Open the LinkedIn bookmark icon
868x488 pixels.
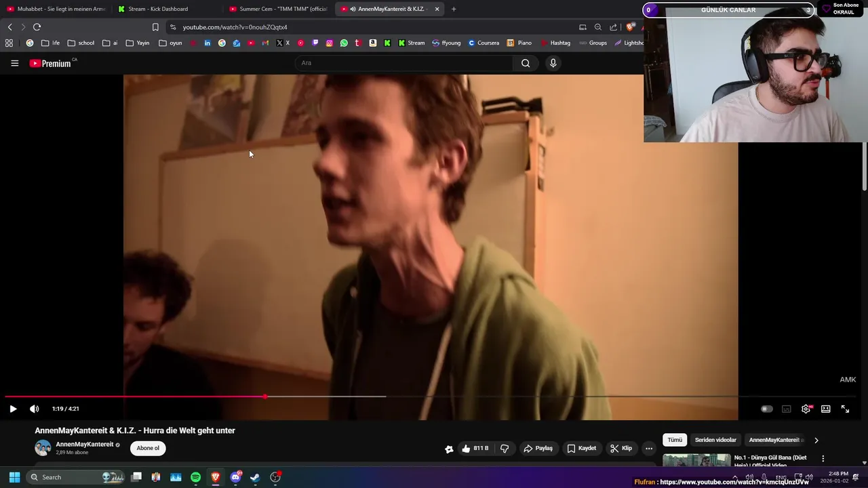tap(207, 43)
